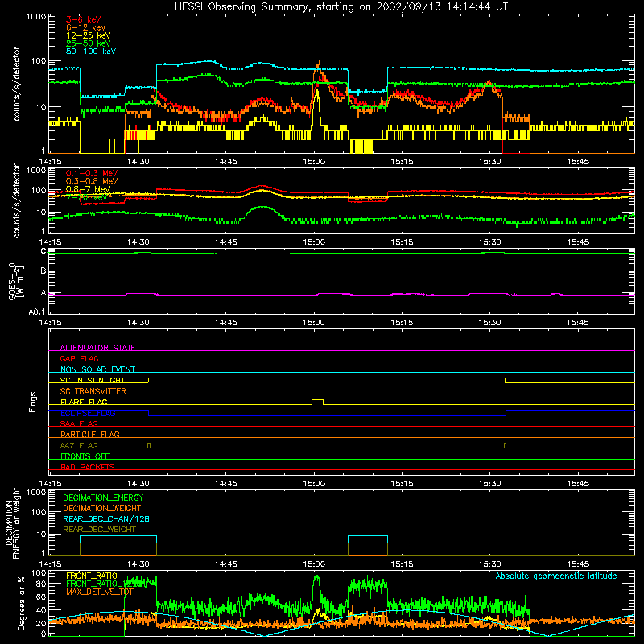Click the 14:30 tick under the decimation panel
This screenshot has width=644, height=644.
[x=138, y=564]
